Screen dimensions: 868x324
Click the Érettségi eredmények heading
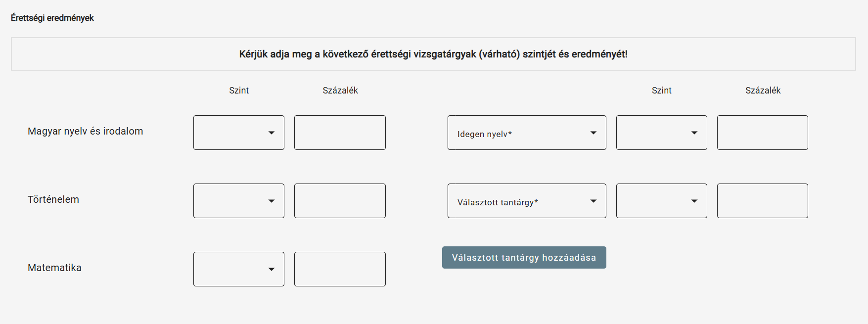(52, 18)
